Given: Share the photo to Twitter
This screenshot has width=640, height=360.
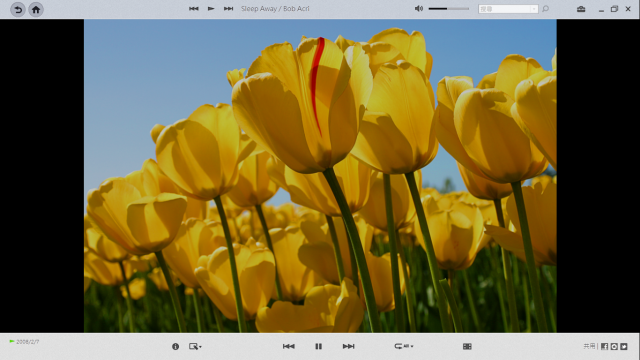Looking at the screenshot, I should [624, 347].
